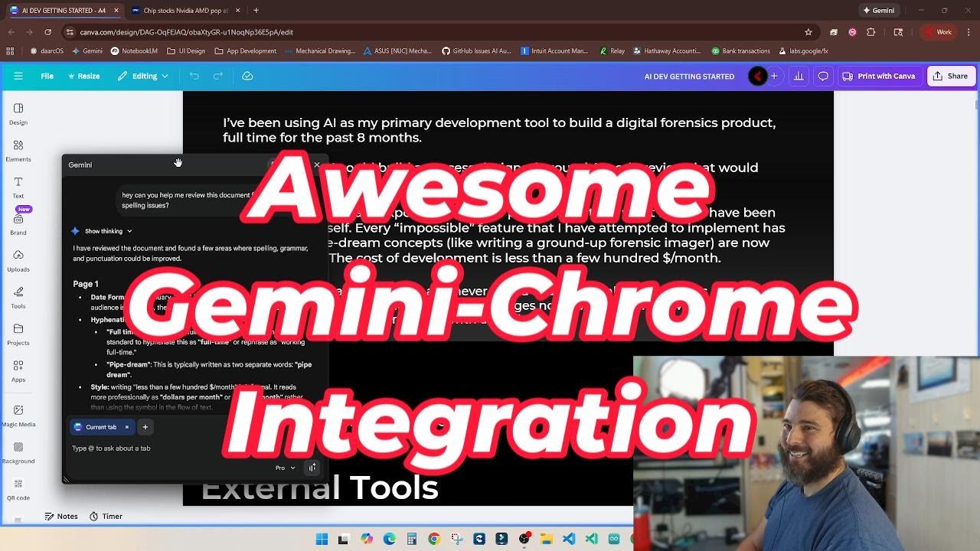The width and height of the screenshot is (980, 551).
Task: Open the Tools sidebar panel
Action: (18, 297)
